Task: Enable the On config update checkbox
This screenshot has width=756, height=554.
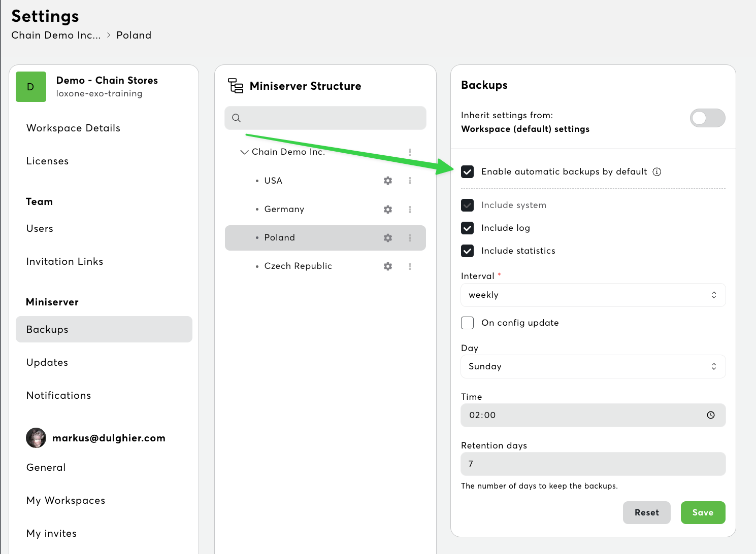Action: 468,323
